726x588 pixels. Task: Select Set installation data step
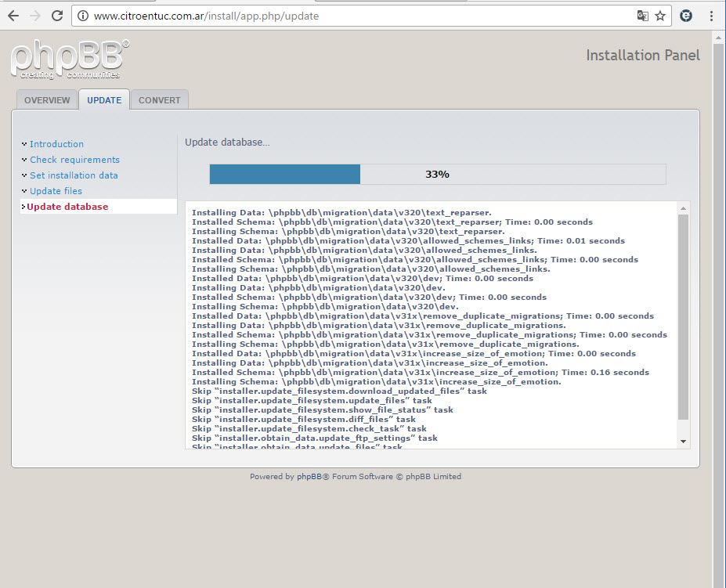74,175
